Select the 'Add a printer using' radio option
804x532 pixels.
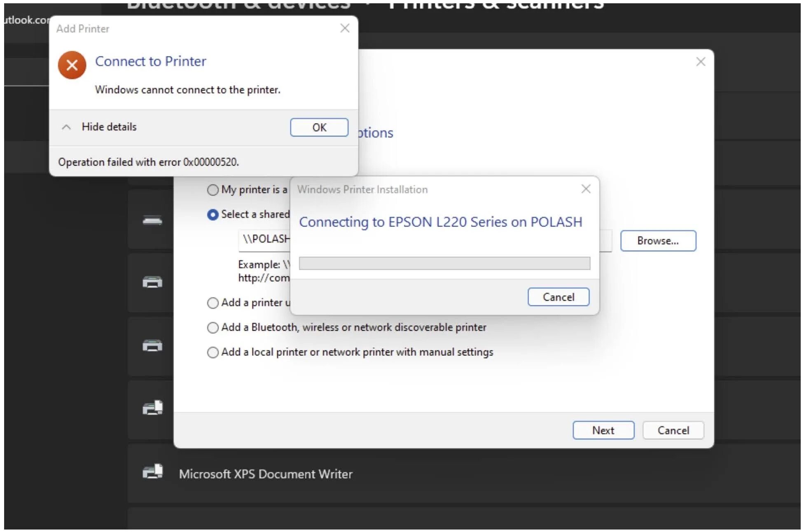pos(213,303)
